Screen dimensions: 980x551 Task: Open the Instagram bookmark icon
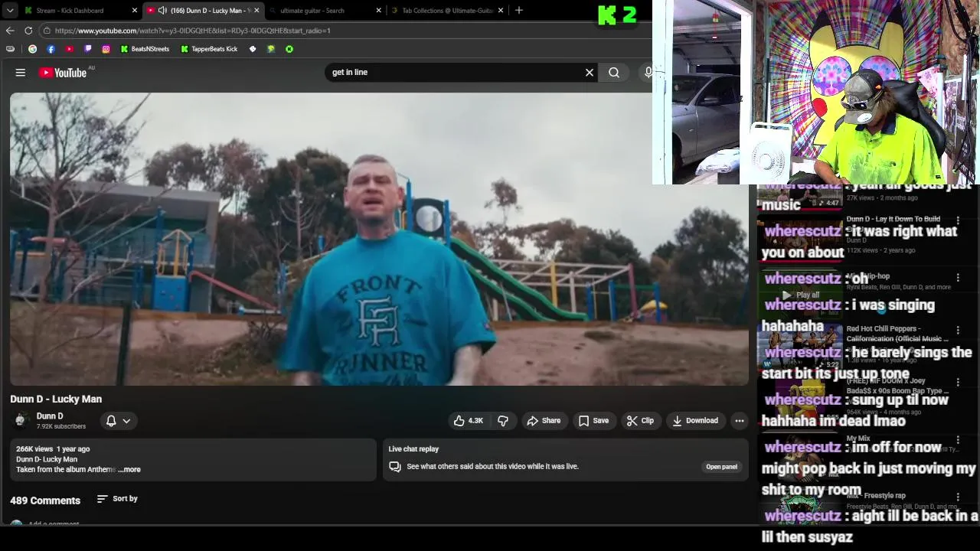[x=106, y=49]
